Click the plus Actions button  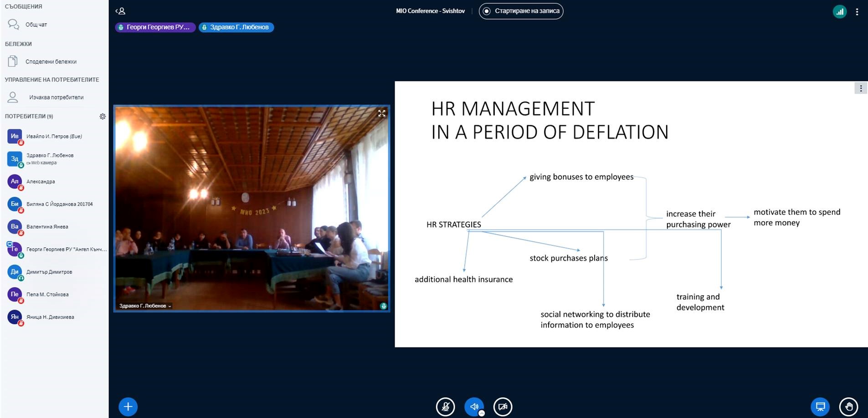coord(128,407)
